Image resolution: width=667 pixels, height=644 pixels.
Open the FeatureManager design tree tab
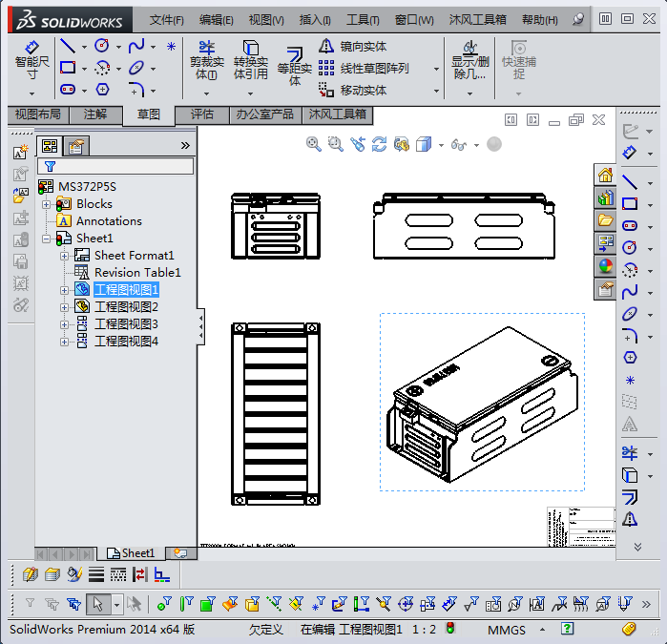[50, 146]
